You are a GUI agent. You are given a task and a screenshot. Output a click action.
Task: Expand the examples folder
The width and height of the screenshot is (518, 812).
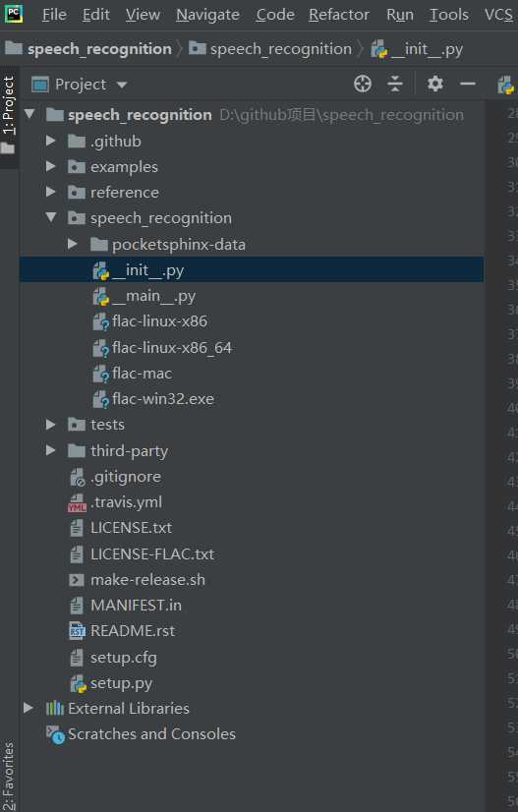pyautogui.click(x=51, y=166)
